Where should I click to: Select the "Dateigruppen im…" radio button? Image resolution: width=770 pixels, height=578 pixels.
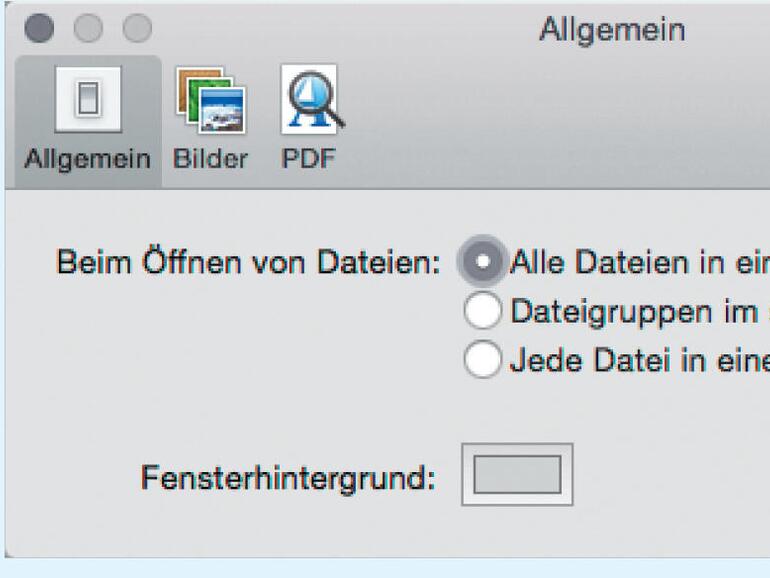point(482,311)
